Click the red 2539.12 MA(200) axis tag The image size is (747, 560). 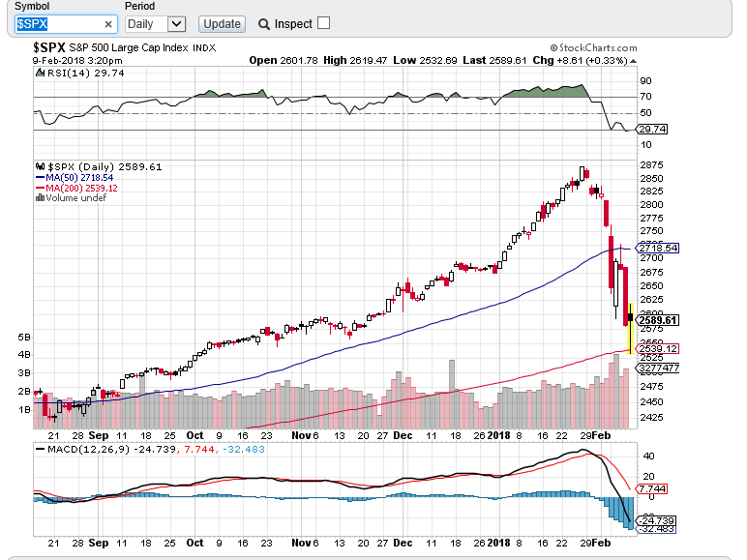coord(657,349)
